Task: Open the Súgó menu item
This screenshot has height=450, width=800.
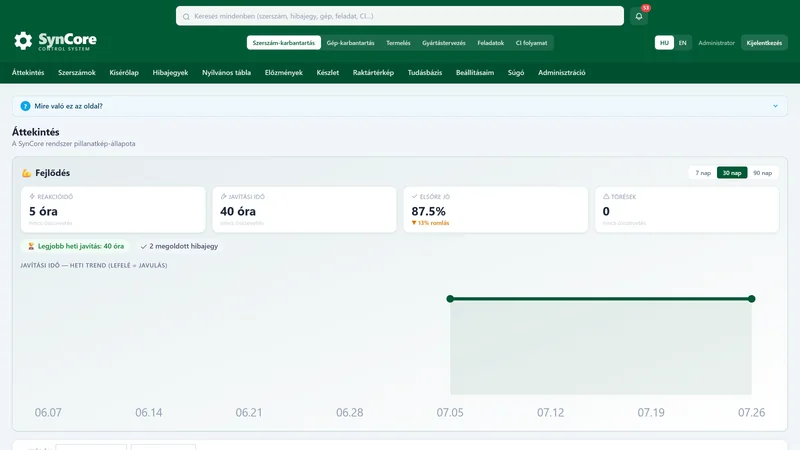Action: point(516,72)
